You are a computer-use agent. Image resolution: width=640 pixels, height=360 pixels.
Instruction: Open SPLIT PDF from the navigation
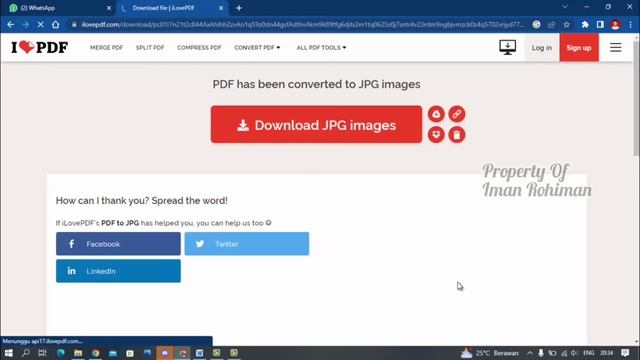coord(150,48)
